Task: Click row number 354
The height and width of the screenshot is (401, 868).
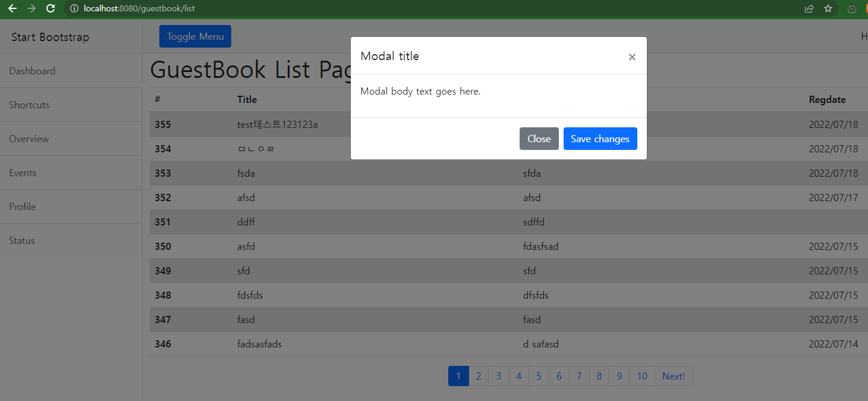Action: coord(163,149)
